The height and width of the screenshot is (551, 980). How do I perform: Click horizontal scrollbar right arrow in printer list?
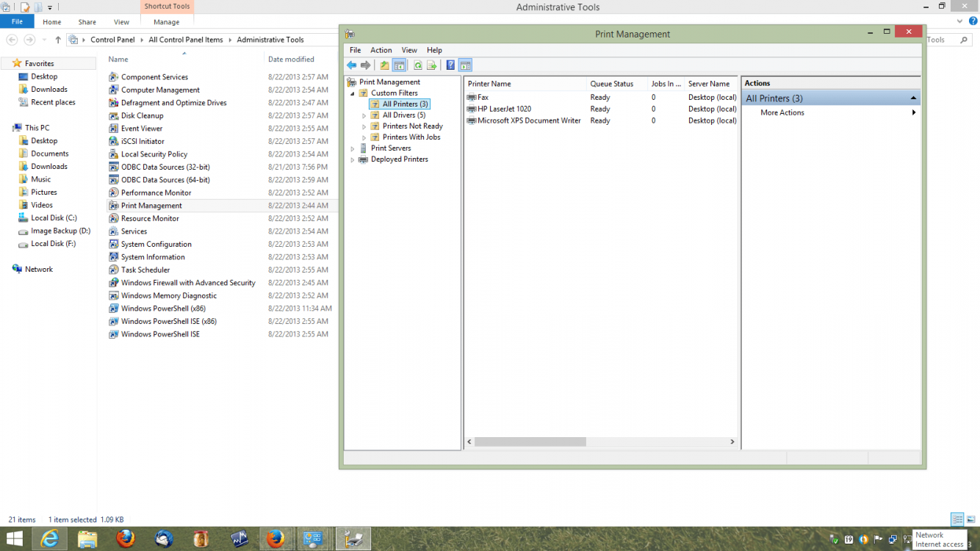click(732, 442)
